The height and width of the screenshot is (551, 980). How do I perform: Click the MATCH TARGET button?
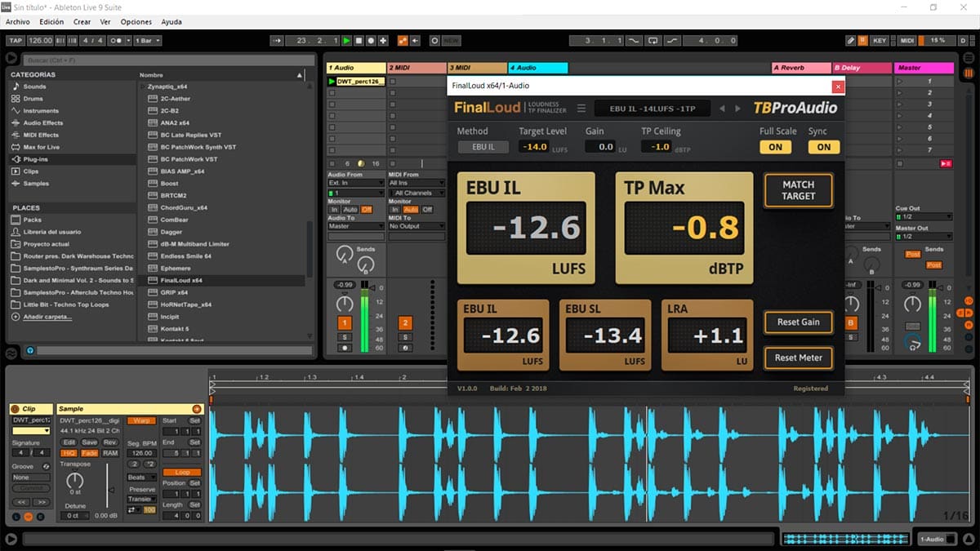(798, 190)
